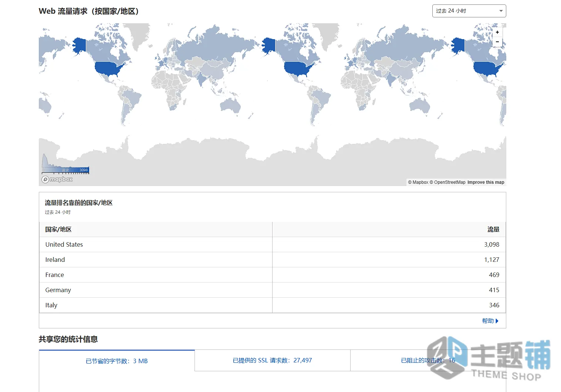Click the Improve this map link

pyautogui.click(x=486, y=182)
